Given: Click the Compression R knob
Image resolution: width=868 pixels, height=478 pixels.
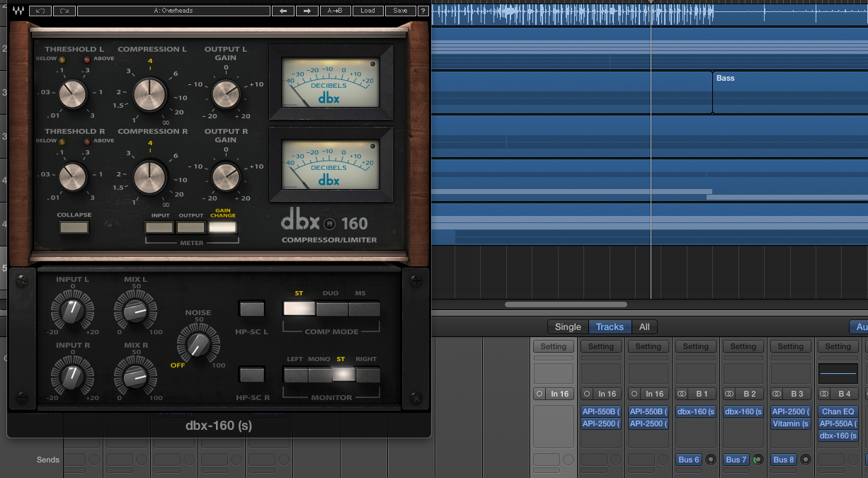Looking at the screenshot, I should [149, 176].
